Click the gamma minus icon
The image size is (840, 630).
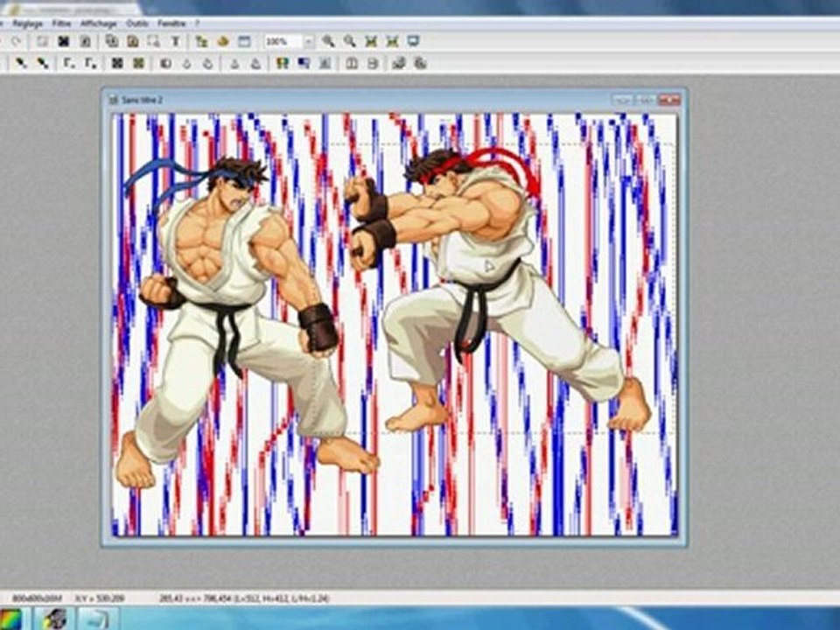click(x=69, y=63)
